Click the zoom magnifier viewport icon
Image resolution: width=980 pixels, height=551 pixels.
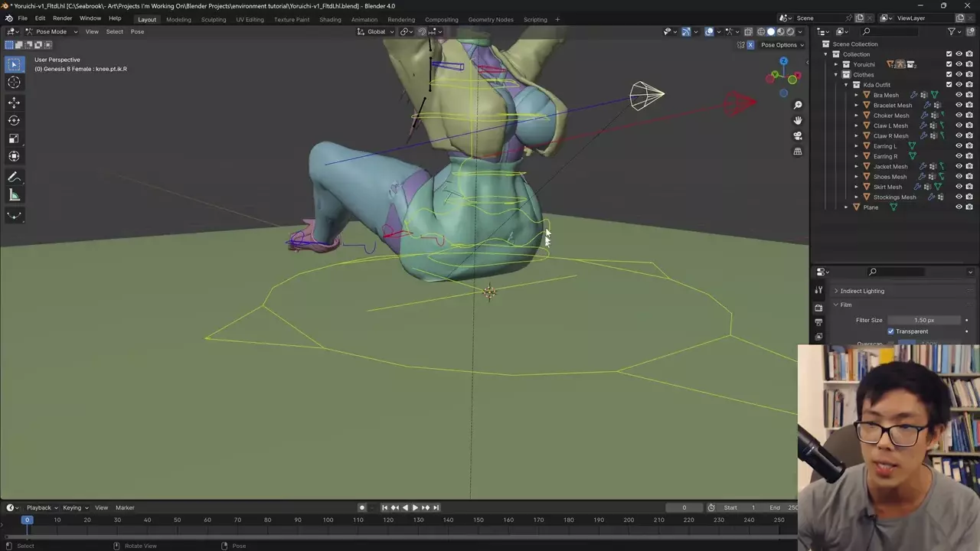797,105
